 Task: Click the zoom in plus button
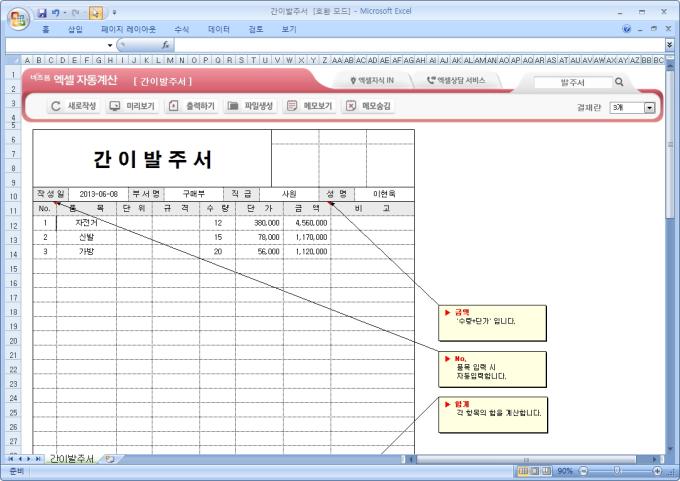(x=657, y=471)
